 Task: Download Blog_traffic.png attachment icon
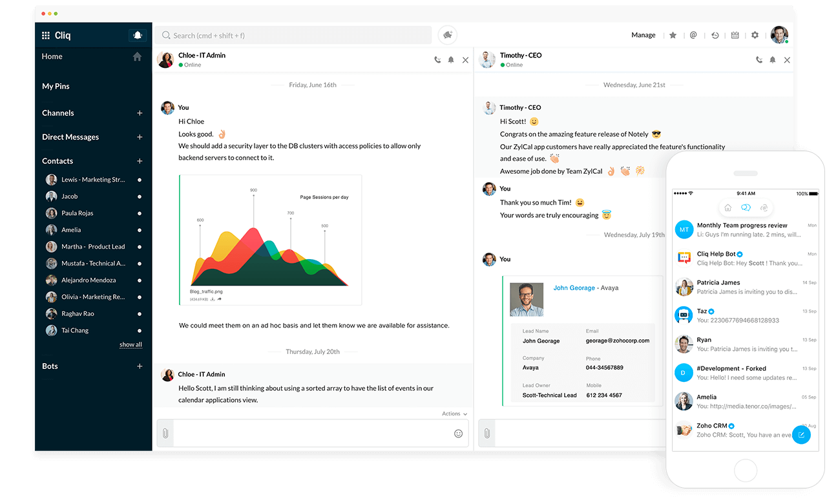point(213,299)
